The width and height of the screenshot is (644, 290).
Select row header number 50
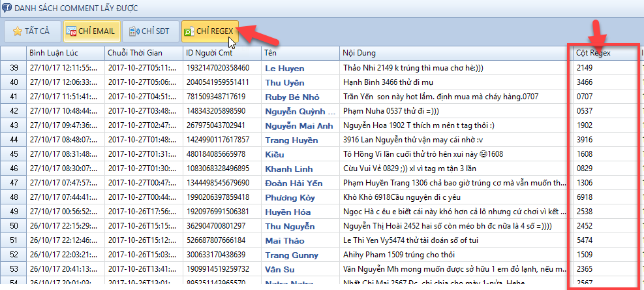pyautogui.click(x=14, y=226)
